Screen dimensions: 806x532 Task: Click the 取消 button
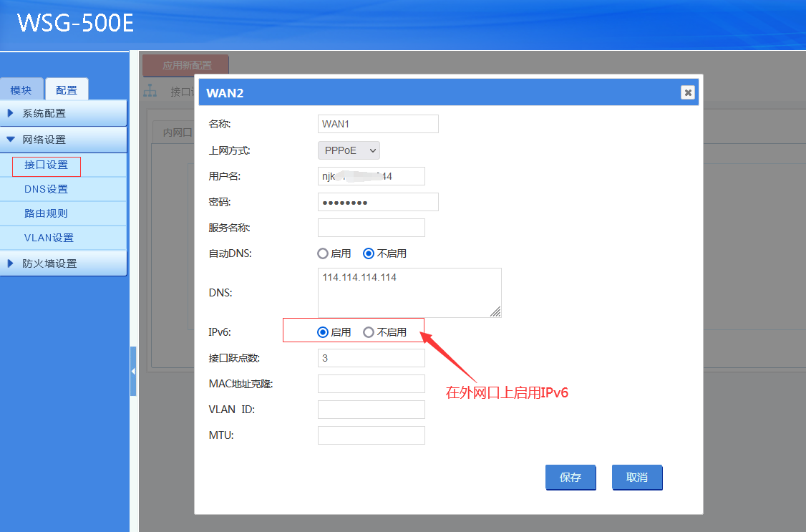[x=637, y=478]
